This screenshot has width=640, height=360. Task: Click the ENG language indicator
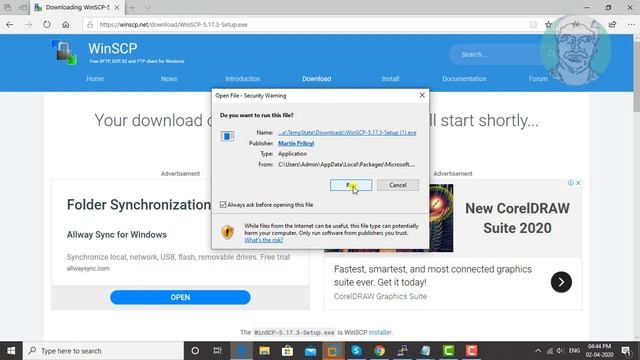click(x=574, y=351)
